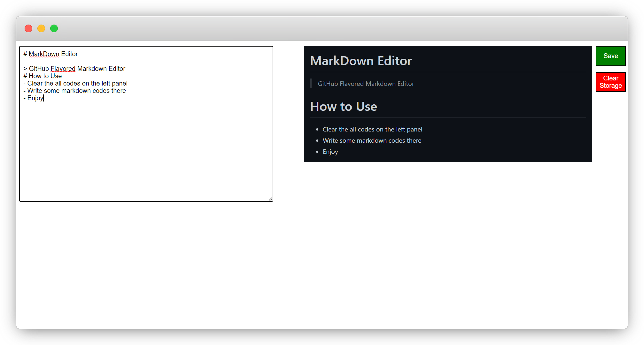
Task: Click the textarea resize handle corner
Action: tap(270, 199)
